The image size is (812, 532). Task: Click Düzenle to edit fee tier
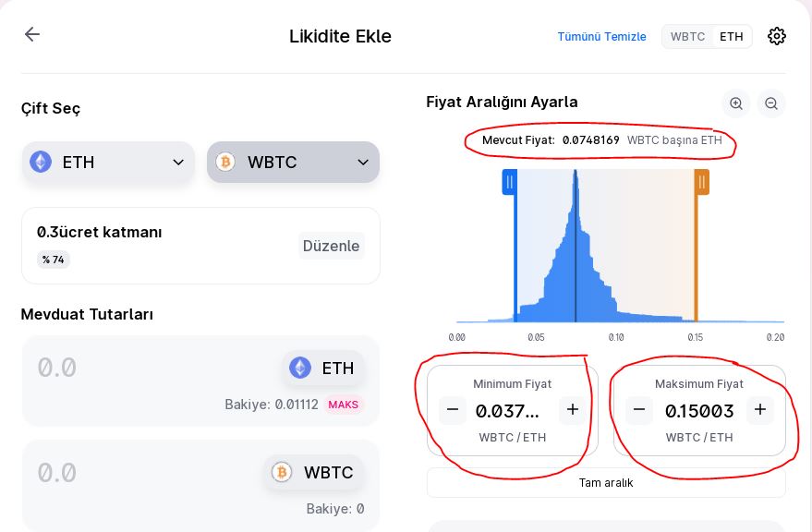tap(331, 246)
